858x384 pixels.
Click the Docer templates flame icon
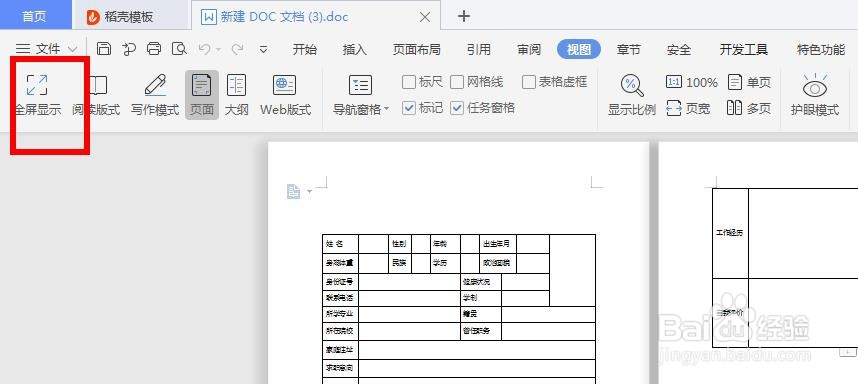[94, 17]
